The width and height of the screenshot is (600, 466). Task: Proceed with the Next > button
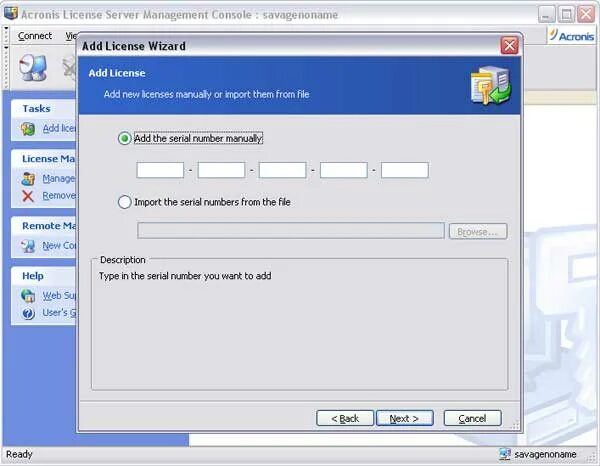pos(404,418)
